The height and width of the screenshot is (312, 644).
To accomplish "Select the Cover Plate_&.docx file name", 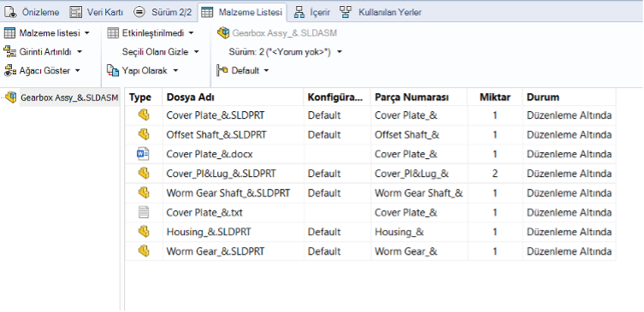I will point(210,155).
